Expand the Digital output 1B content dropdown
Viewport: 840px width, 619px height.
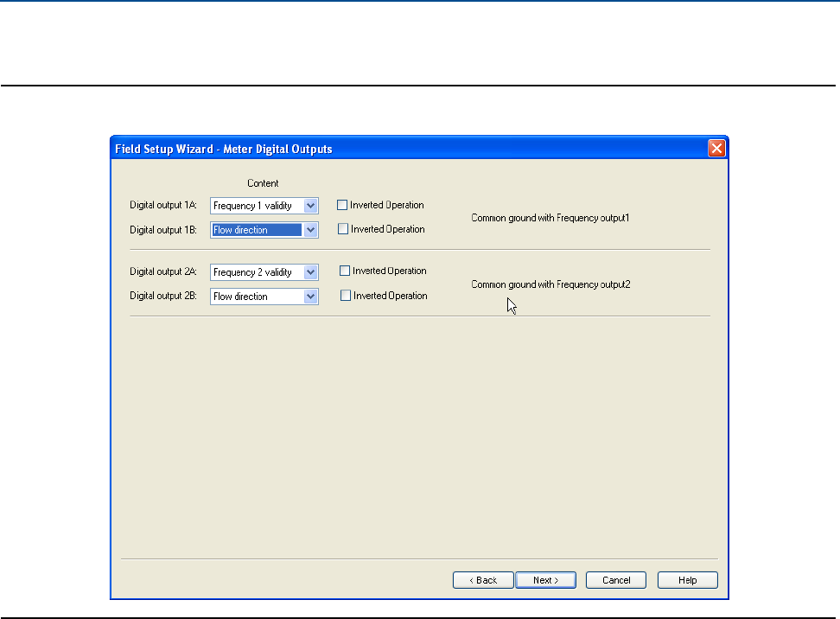pyautogui.click(x=311, y=230)
